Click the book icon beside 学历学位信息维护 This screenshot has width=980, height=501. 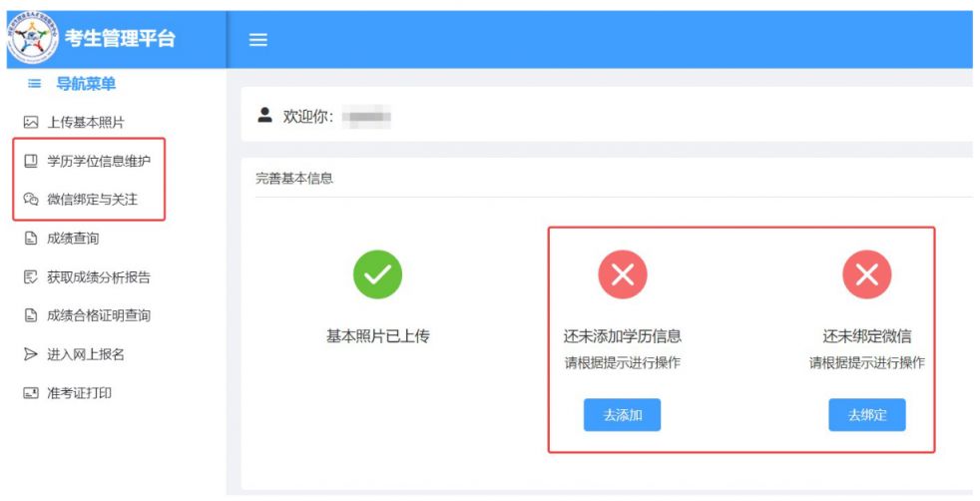click(x=31, y=161)
